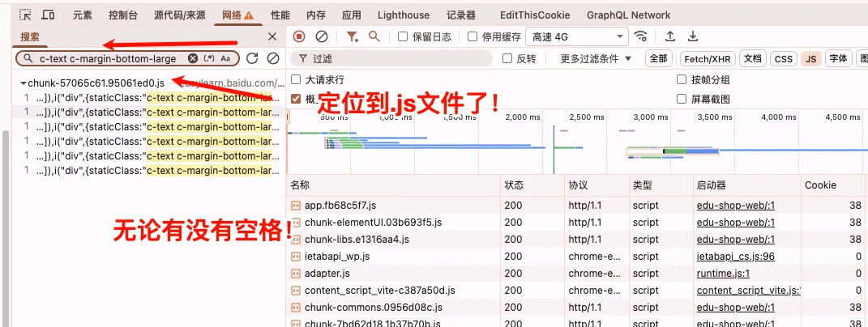Open the ietabapi_cs.js:96 initiator link
Screen dimensions: 868x327
click(x=735, y=256)
